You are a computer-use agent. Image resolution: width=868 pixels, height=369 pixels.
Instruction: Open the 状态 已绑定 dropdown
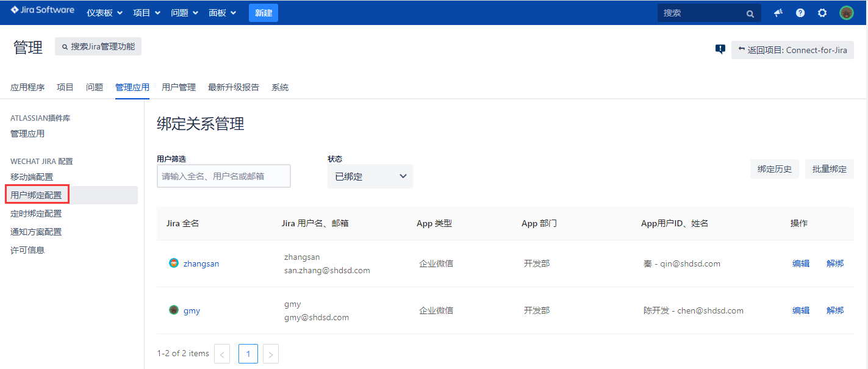(370, 176)
